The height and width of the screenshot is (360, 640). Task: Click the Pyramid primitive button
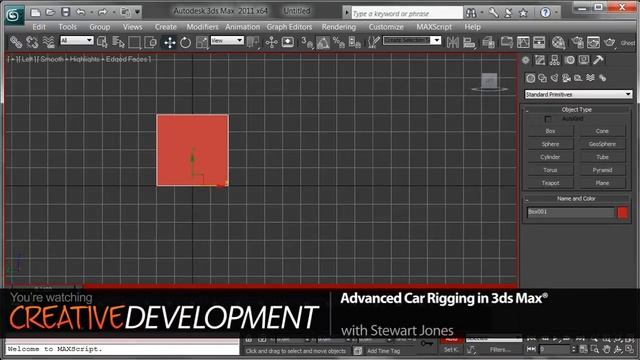(x=602, y=170)
